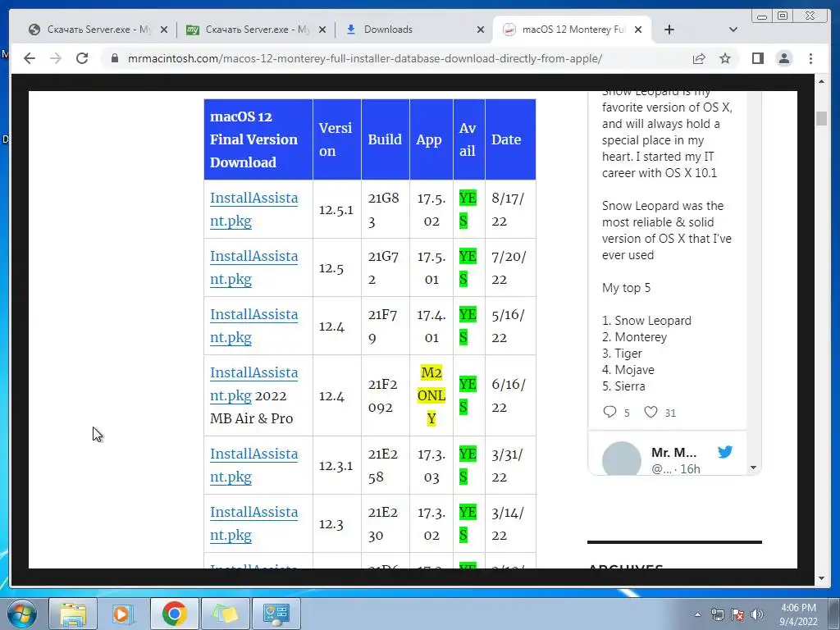This screenshot has height=630, width=840.
Task: Click the Twitter bird icon in the widget
Action: 725,452
